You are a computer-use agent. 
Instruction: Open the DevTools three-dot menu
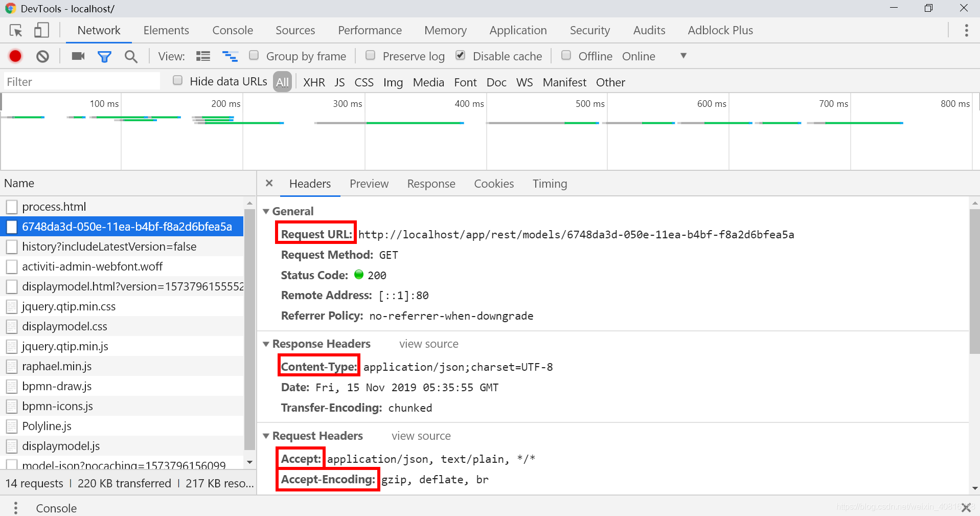pos(966,30)
